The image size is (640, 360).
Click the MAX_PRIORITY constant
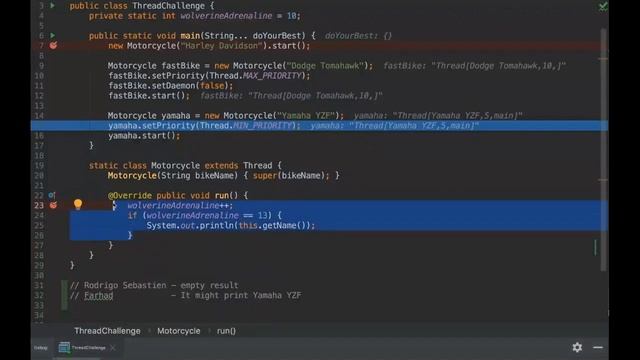(x=272, y=76)
